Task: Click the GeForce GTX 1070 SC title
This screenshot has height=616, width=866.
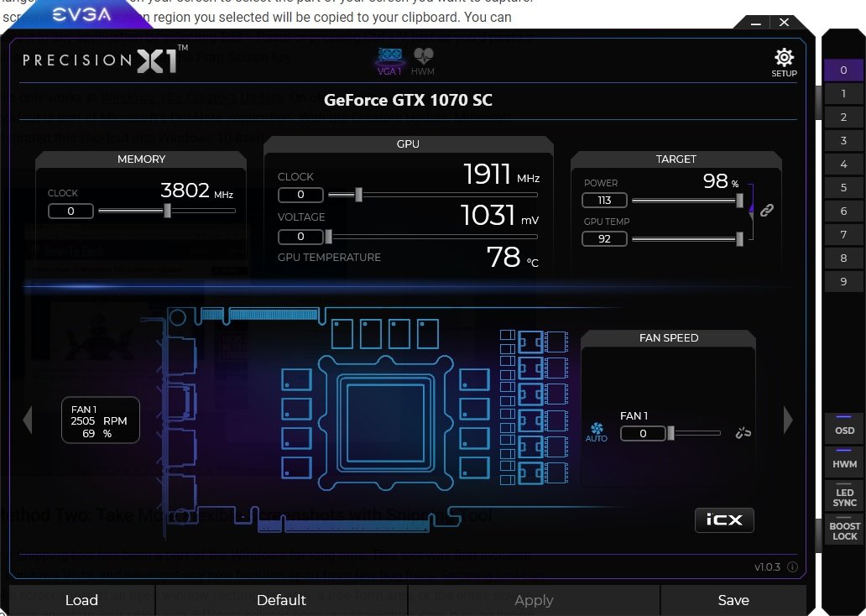Action: tap(408, 100)
